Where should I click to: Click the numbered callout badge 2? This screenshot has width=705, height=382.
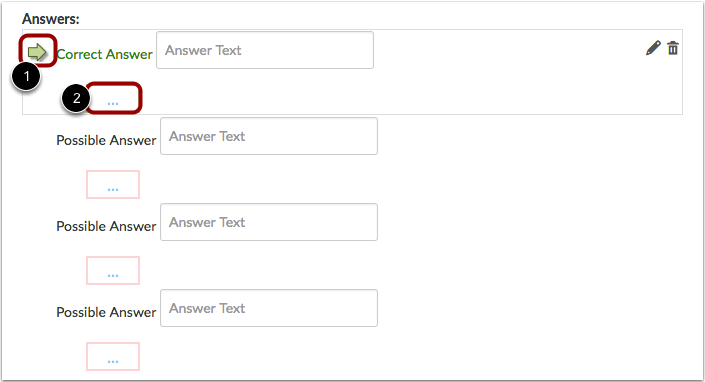[76, 98]
